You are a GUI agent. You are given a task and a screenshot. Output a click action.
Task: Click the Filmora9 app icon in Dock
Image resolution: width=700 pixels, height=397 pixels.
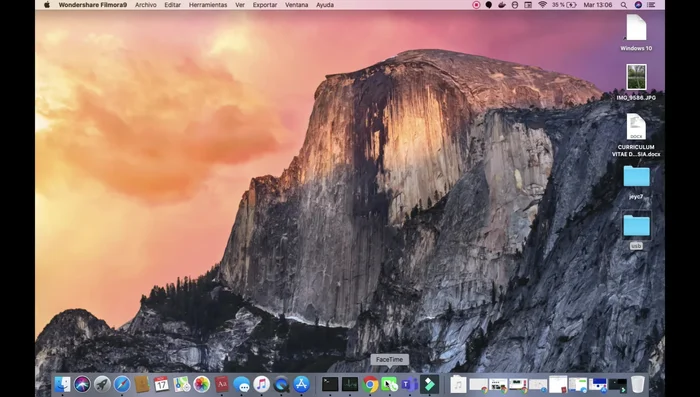pyautogui.click(x=429, y=384)
